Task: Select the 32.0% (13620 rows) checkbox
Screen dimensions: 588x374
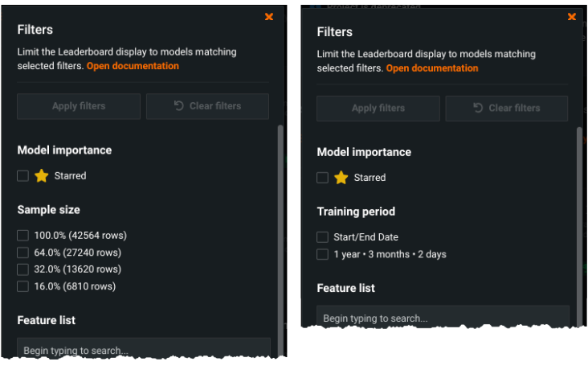Action: (x=23, y=269)
